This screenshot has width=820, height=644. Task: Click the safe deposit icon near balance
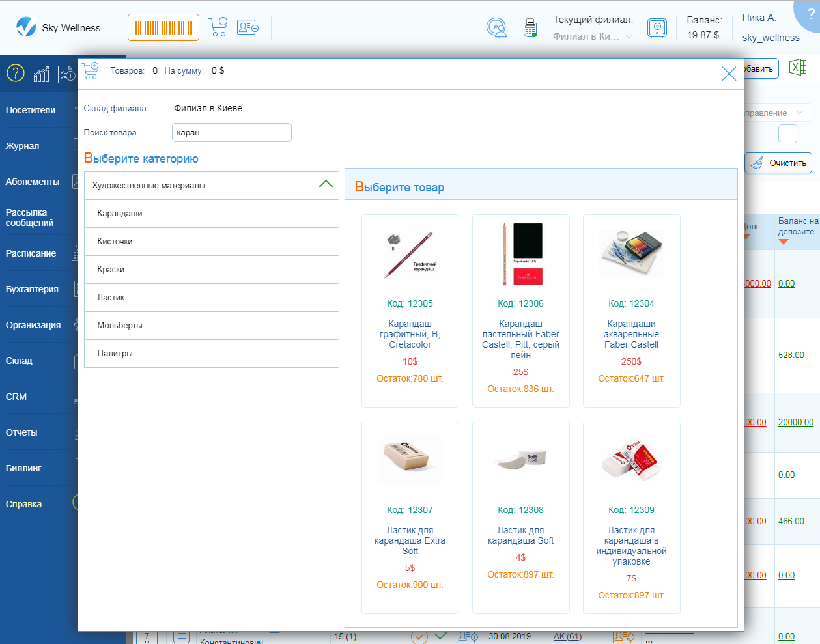657,27
